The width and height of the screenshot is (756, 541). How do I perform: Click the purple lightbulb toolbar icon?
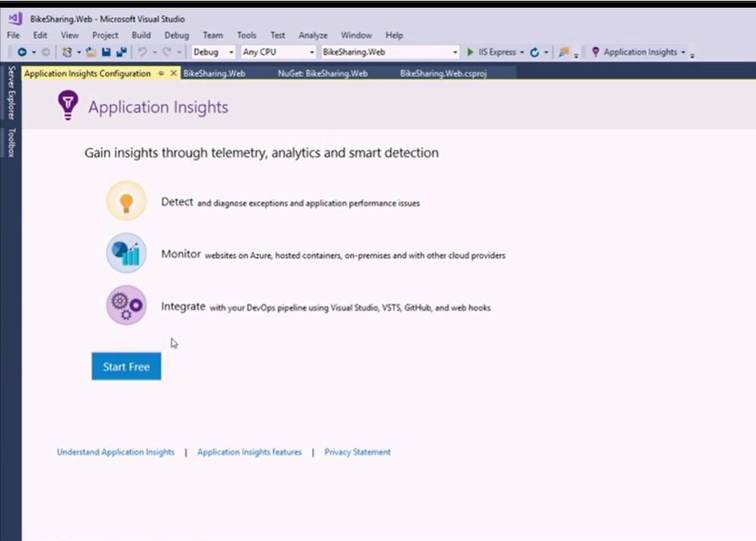(595, 52)
